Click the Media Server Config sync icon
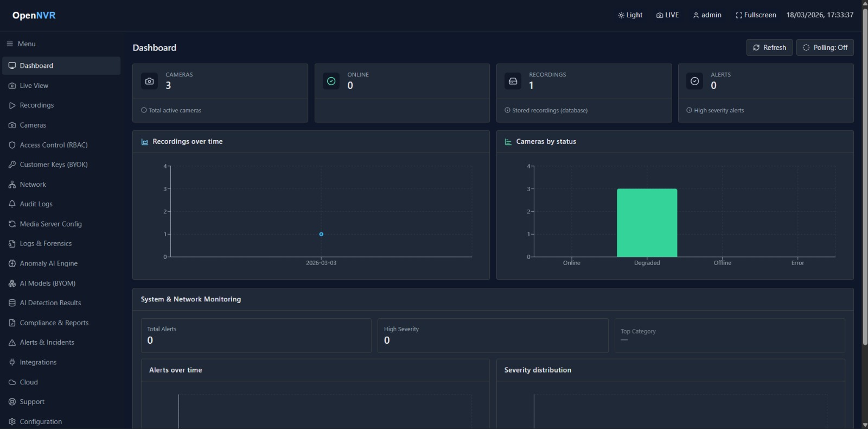The height and width of the screenshot is (429, 868). [12, 224]
